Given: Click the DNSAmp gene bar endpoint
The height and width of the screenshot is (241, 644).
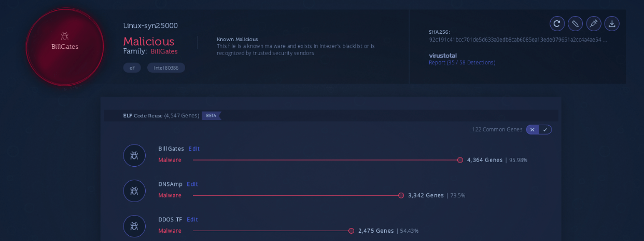Looking at the screenshot, I should coord(401,195).
